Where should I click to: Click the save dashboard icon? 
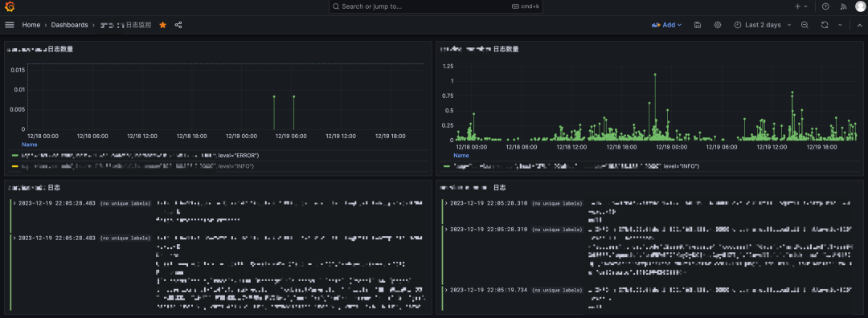click(x=698, y=25)
